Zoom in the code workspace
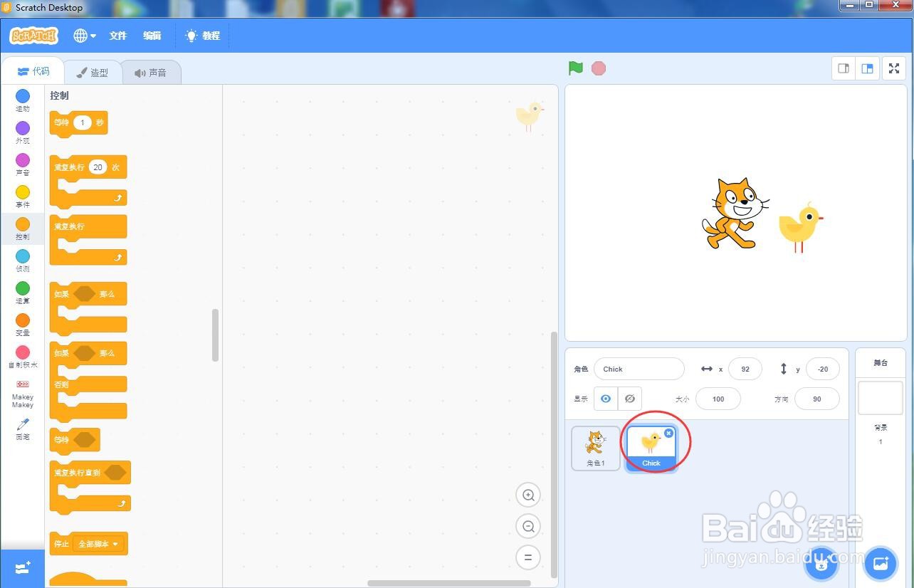Viewport: 914px width, 588px height. click(x=528, y=495)
